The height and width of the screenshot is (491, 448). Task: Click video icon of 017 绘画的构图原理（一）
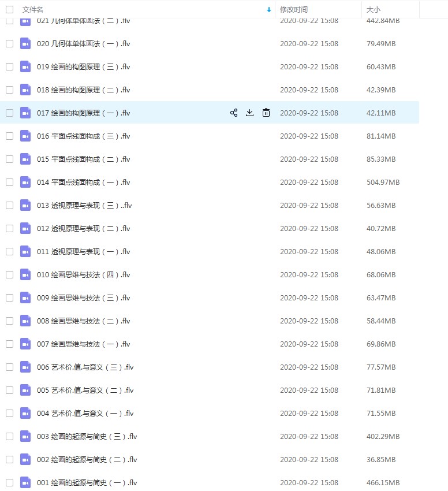point(25,113)
